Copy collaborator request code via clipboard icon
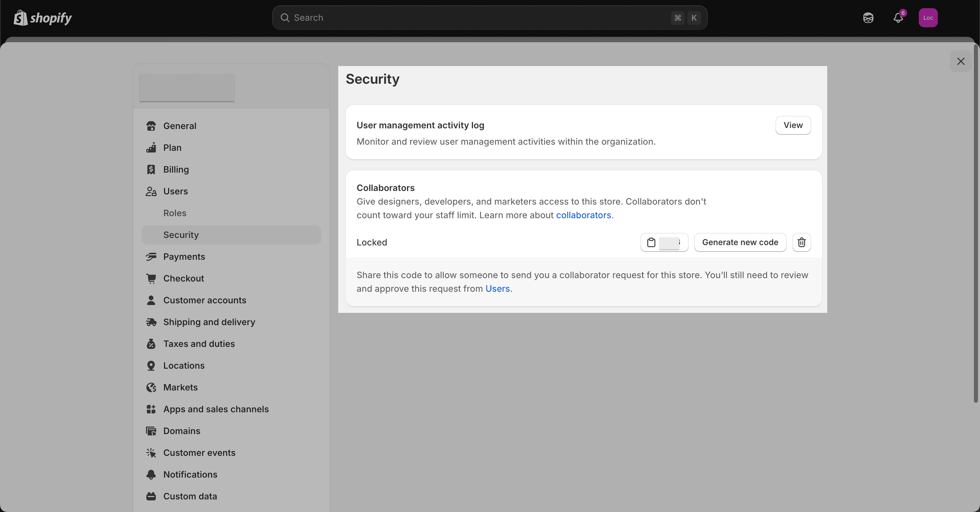Viewport: 980px width, 512px height. [651, 242]
